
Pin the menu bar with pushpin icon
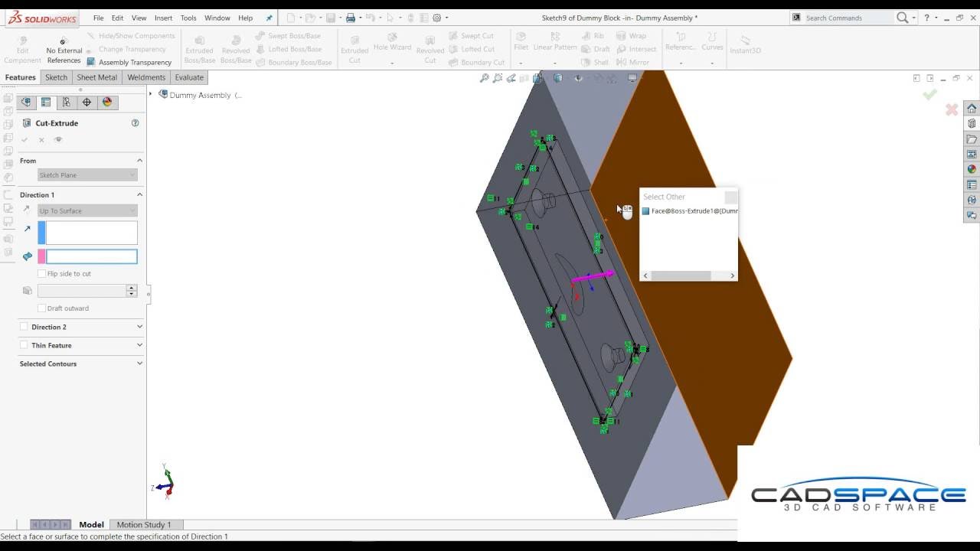[x=269, y=18]
